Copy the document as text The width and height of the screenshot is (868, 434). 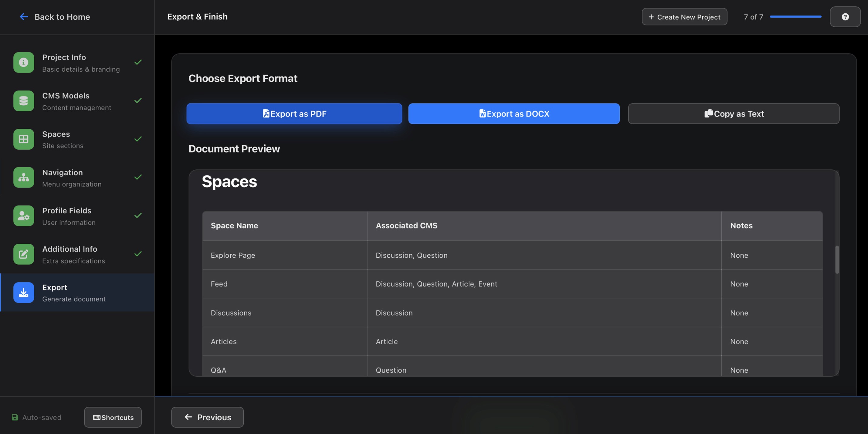click(734, 114)
